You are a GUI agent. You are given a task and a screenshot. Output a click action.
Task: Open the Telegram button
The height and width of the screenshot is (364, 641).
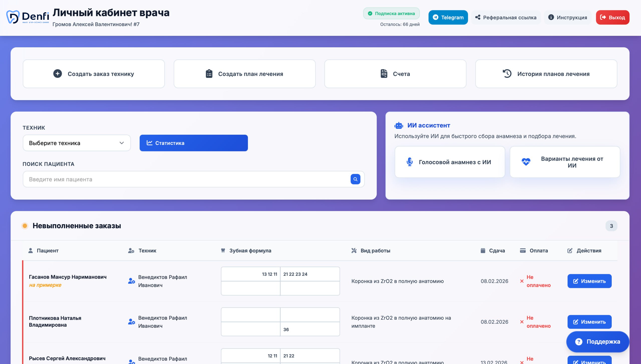coord(448,17)
